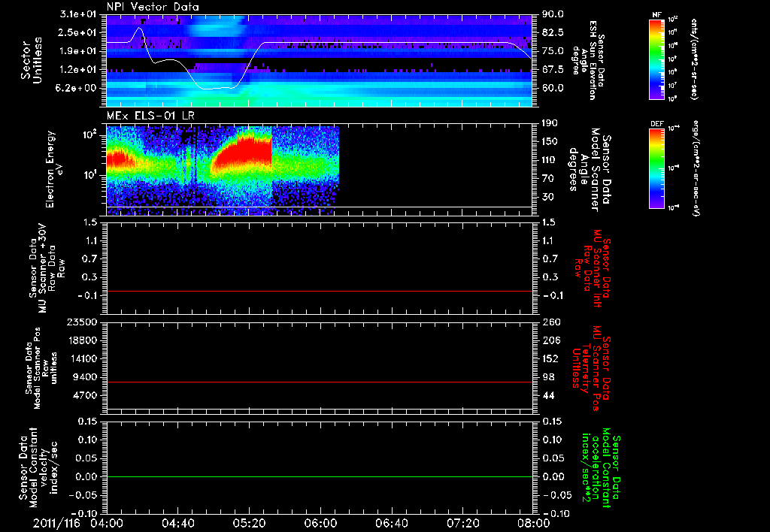Click the 'NF' label above the color bar
The width and height of the screenshot is (770, 532).
click(656, 15)
